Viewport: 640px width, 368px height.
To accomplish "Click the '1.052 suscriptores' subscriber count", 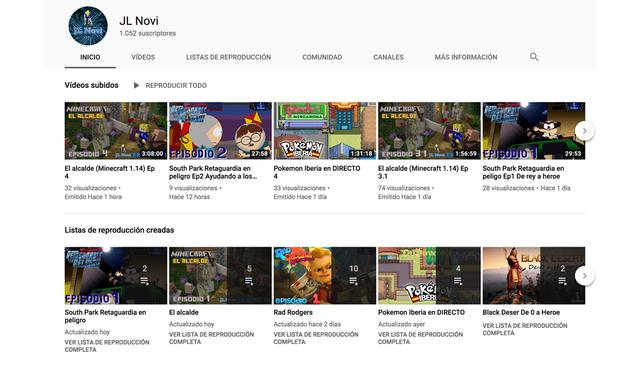I will click(147, 33).
